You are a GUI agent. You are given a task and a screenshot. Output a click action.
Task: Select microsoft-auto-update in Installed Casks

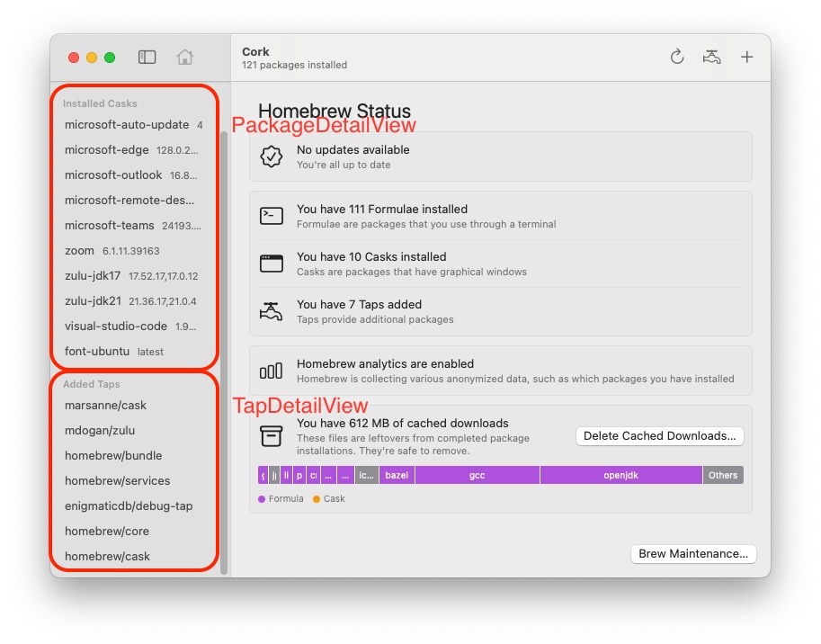(x=134, y=125)
